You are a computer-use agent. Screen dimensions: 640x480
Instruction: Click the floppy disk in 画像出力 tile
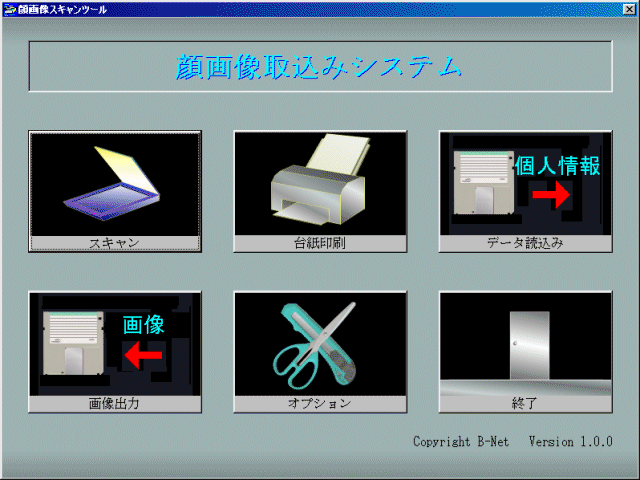click(x=75, y=343)
